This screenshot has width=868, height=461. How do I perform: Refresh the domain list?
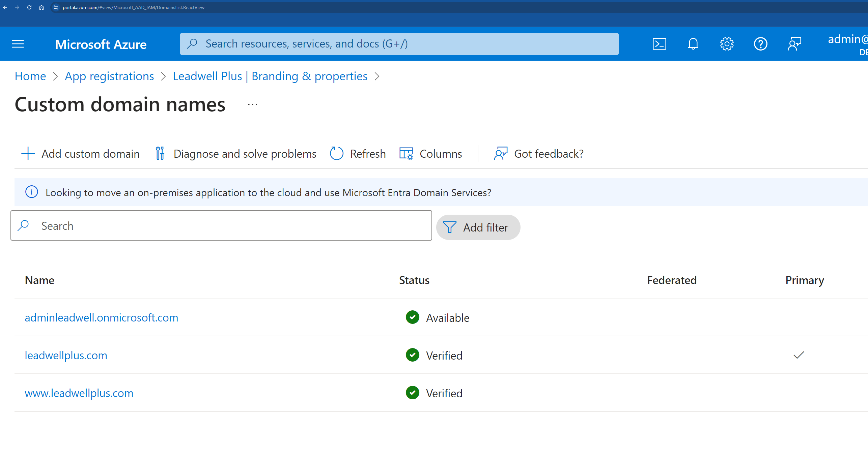358,154
